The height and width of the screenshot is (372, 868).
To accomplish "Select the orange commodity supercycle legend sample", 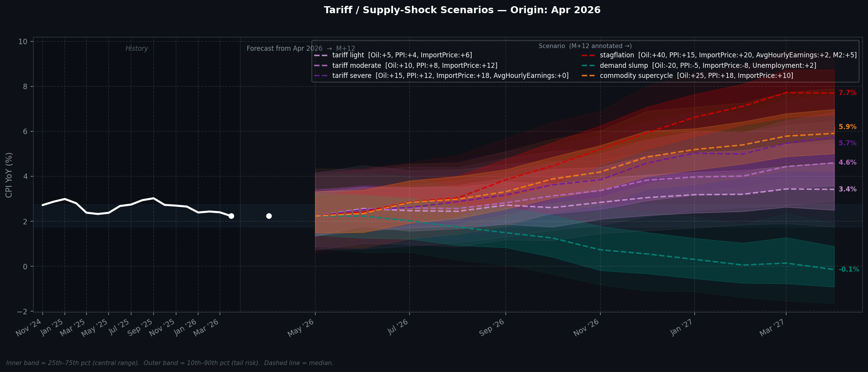I will (588, 76).
